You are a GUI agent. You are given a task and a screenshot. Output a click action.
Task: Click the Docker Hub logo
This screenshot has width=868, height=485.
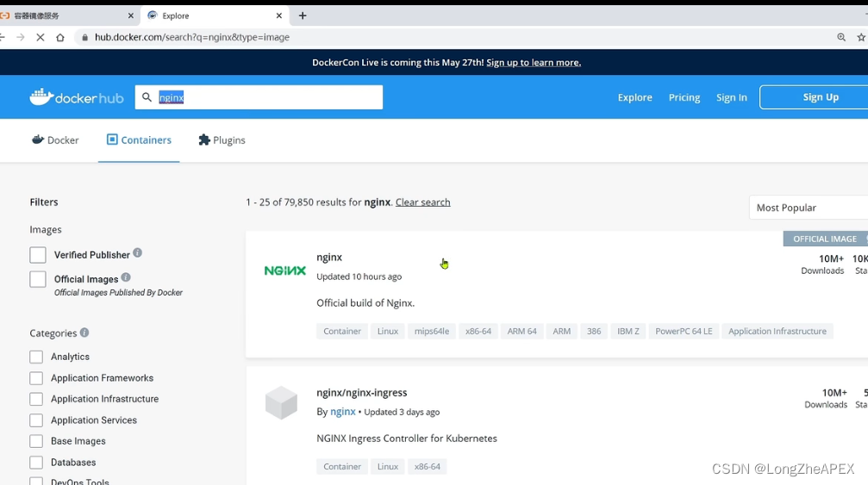[x=77, y=97]
